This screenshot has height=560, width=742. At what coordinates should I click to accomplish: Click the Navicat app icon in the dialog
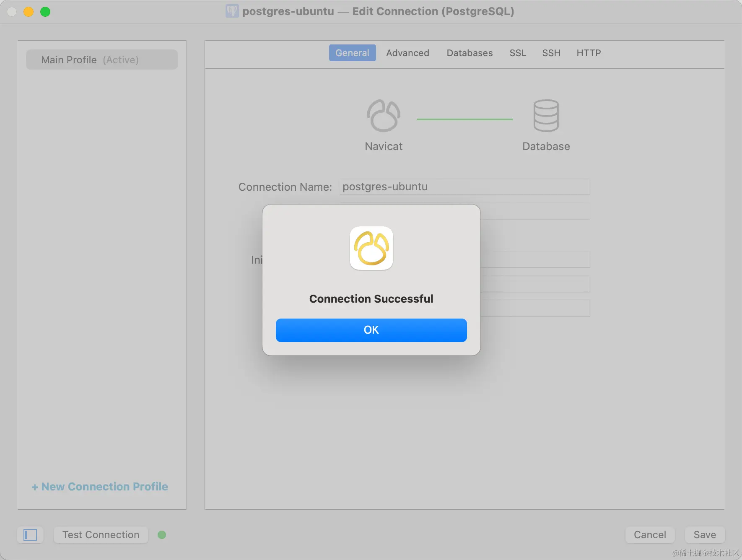click(x=371, y=248)
